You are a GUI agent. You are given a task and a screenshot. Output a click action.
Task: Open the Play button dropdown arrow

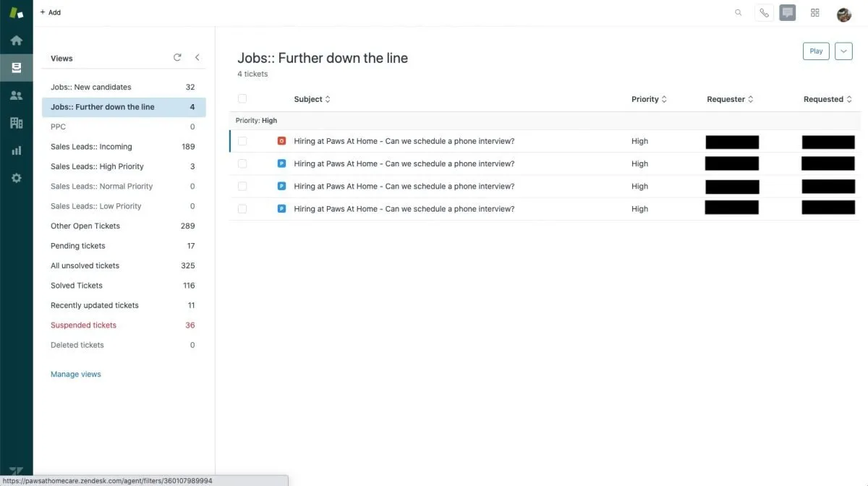point(843,51)
